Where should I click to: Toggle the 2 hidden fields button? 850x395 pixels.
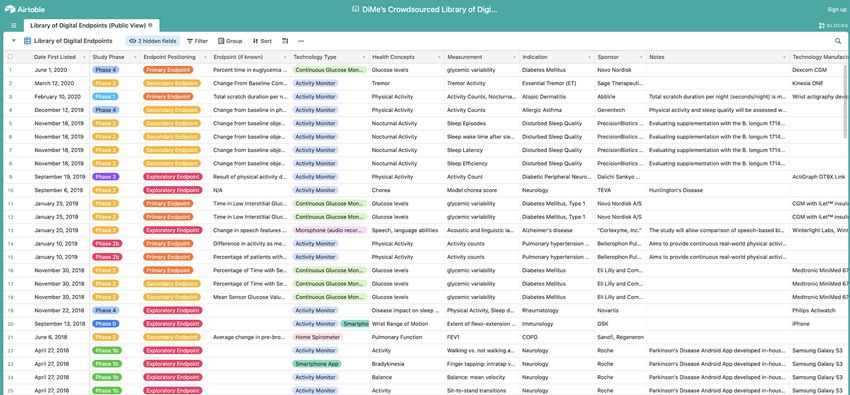153,41
